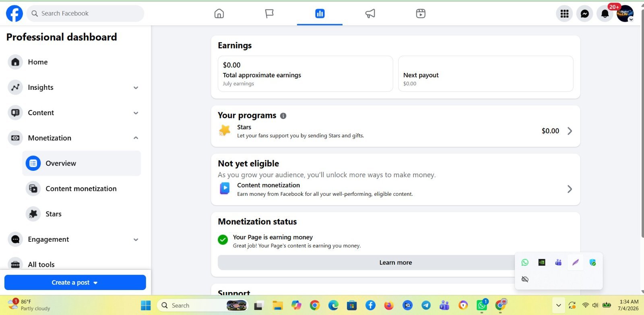This screenshot has width=644, height=315.
Task: Open Microsoft Teams in the tray popup
Action: pos(558,263)
